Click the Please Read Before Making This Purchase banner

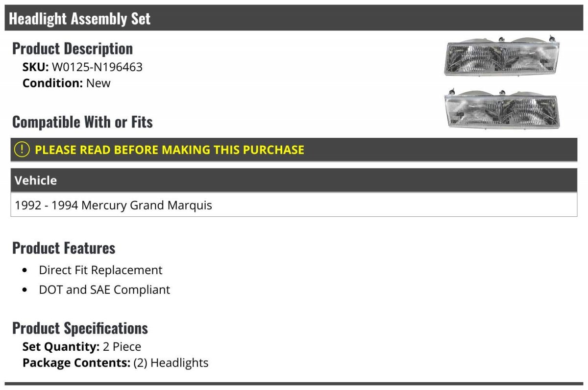294,150
